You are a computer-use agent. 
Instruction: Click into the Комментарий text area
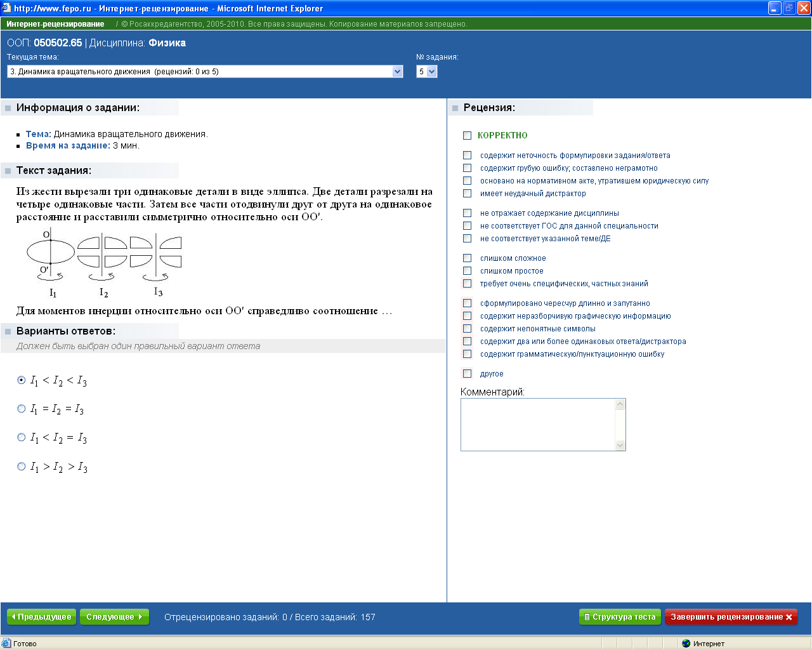538,425
